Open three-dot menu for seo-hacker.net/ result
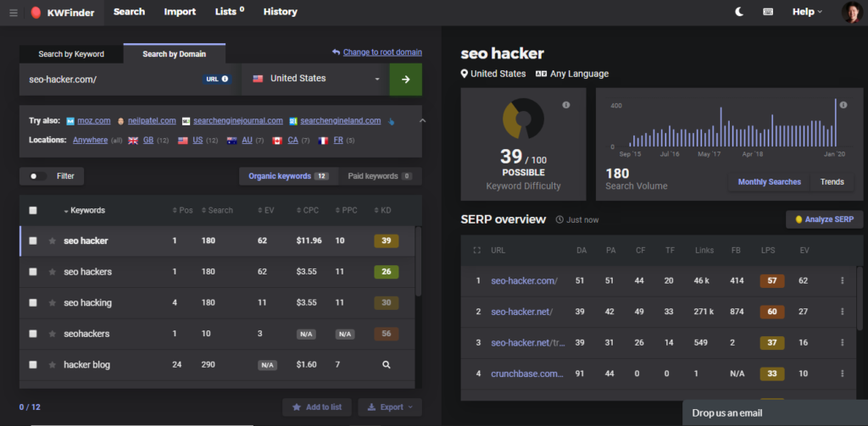The image size is (868, 426). (842, 312)
